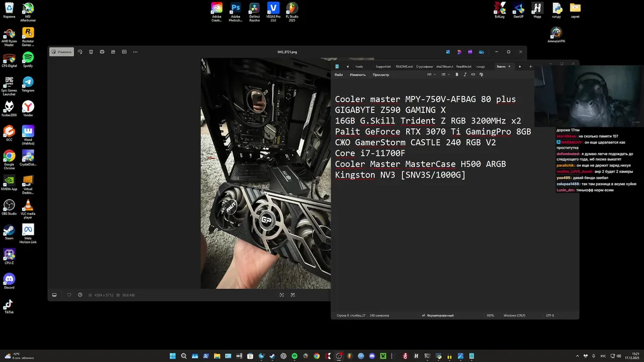The width and height of the screenshot is (644, 362).
Task: Show file info icon in Photos bottom bar
Action: [x=80, y=295]
